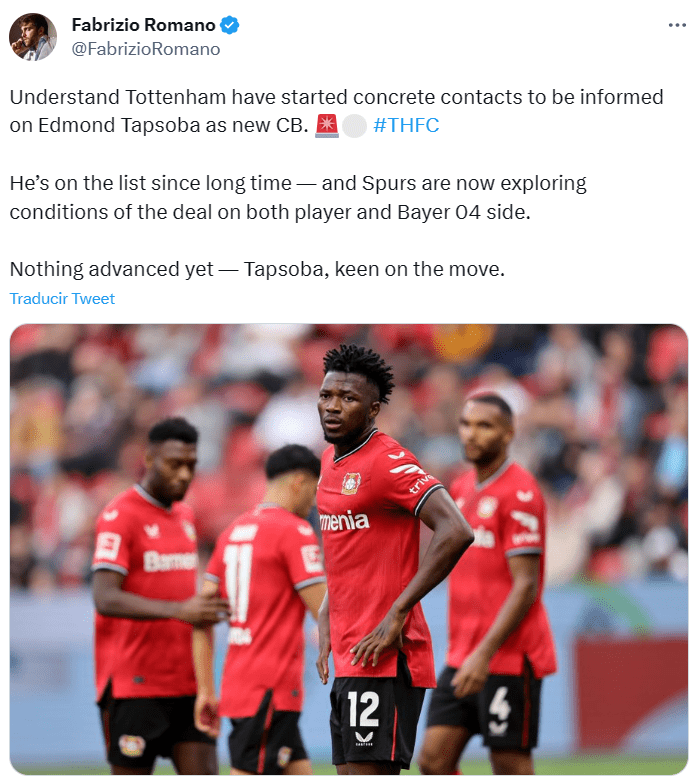
Task: Click the white circle emoji
Action: click(x=354, y=126)
